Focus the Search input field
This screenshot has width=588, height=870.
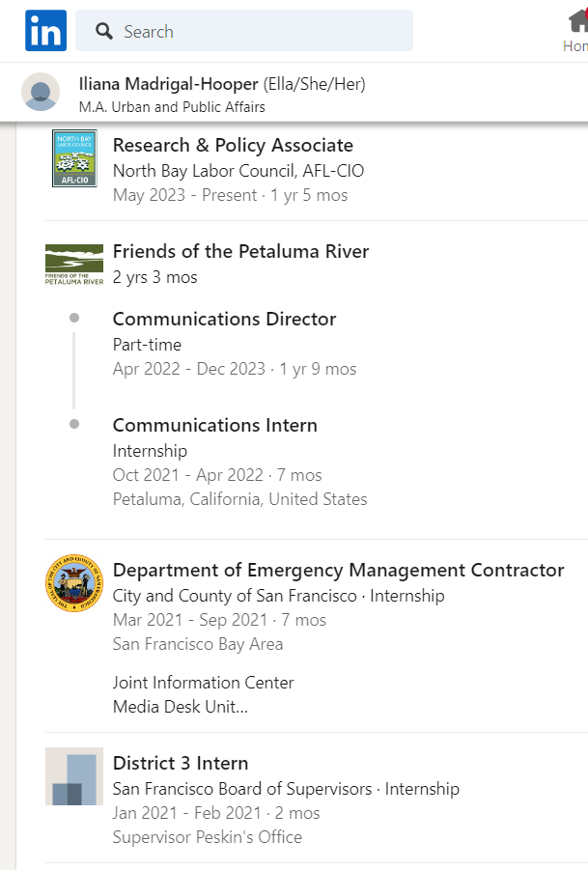click(244, 31)
